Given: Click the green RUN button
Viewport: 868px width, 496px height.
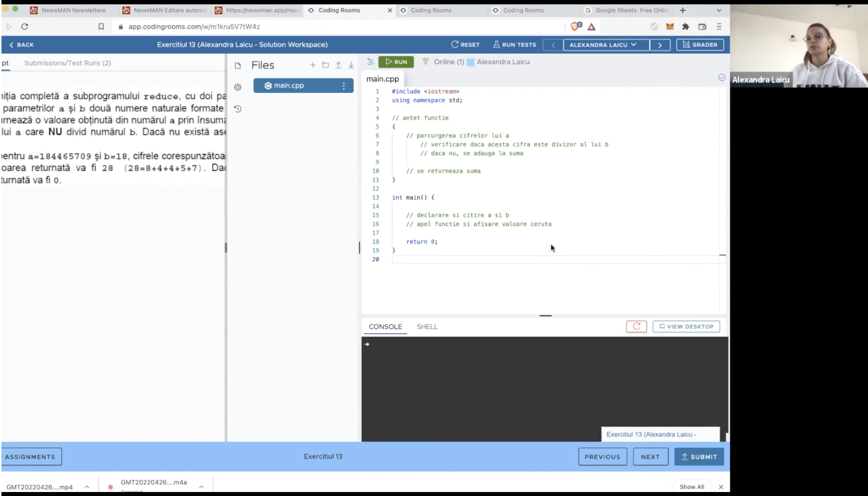Looking at the screenshot, I should pyautogui.click(x=396, y=62).
